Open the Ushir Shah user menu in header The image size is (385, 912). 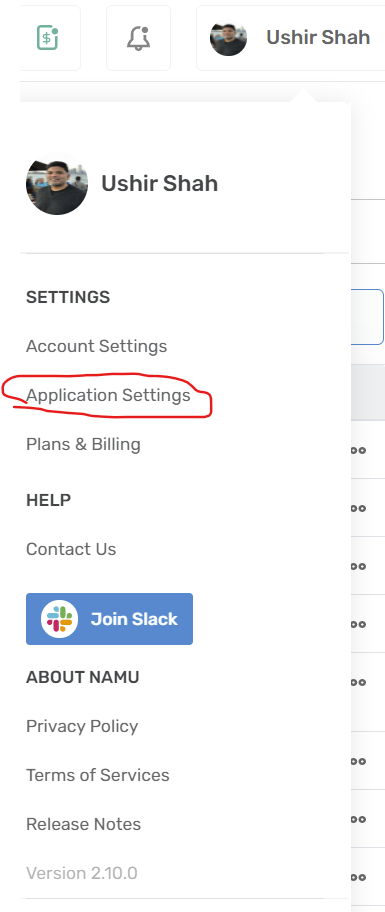tap(291, 38)
